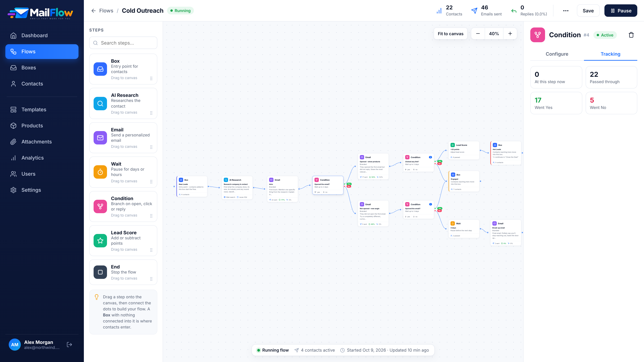Select the Lead Score +20 points node

point(464,150)
